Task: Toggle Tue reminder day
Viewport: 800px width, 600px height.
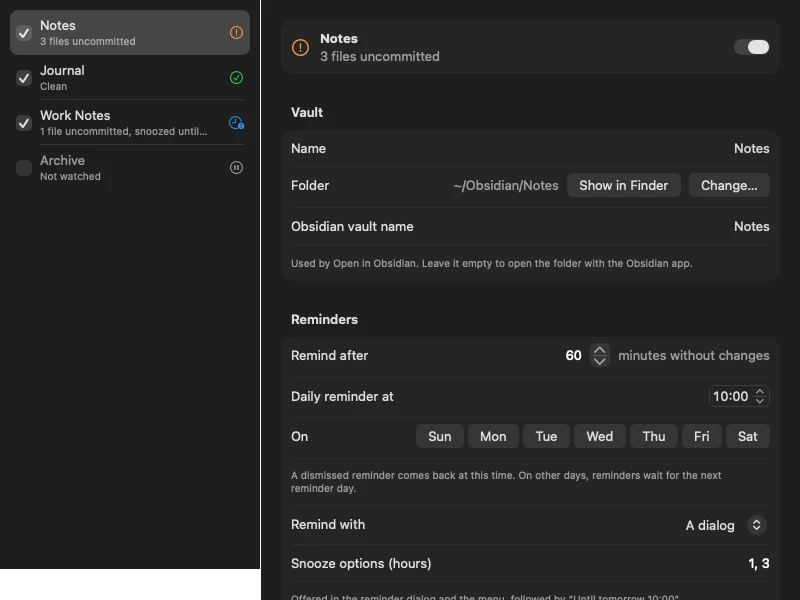Action: coord(546,436)
